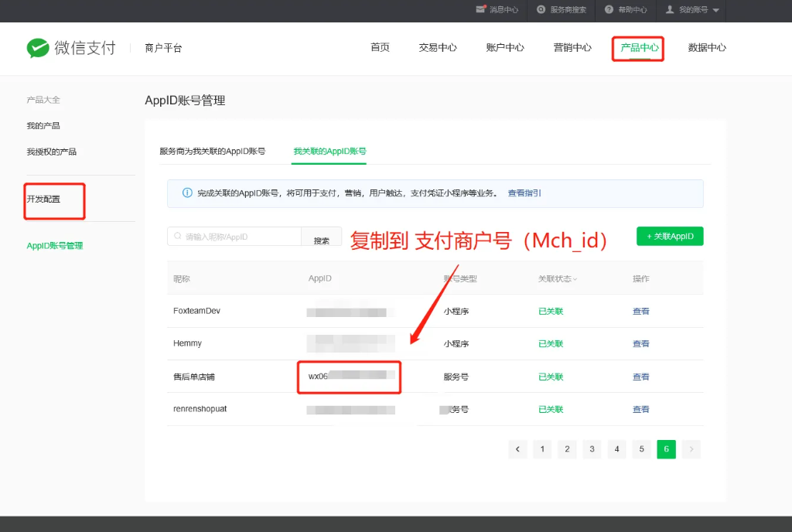The height and width of the screenshot is (532, 792).
Task: Go to page 5
Action: pos(641,449)
